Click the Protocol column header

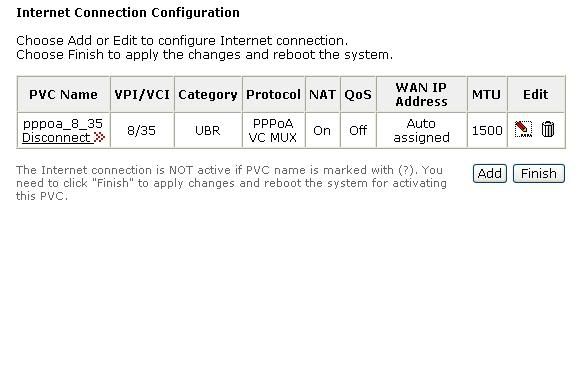pos(273,94)
